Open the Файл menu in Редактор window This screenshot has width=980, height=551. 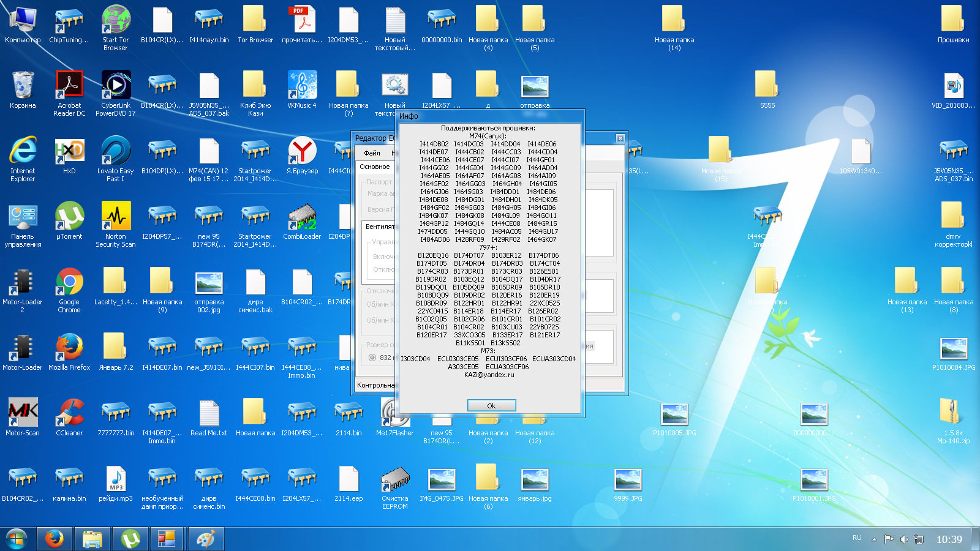tap(372, 152)
